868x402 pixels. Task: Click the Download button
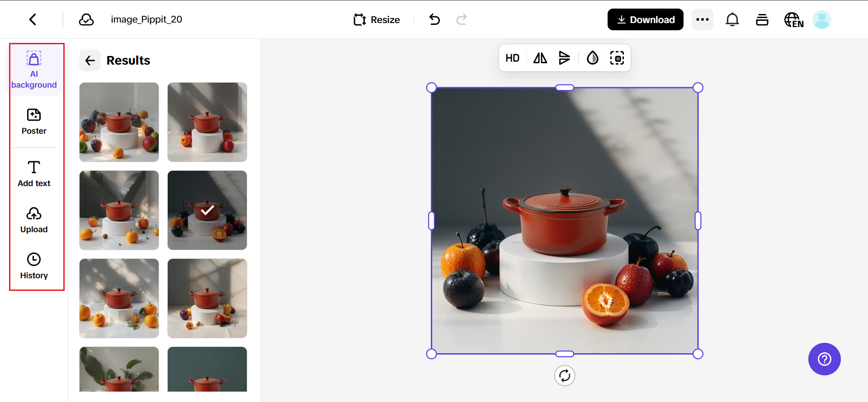[x=645, y=19]
